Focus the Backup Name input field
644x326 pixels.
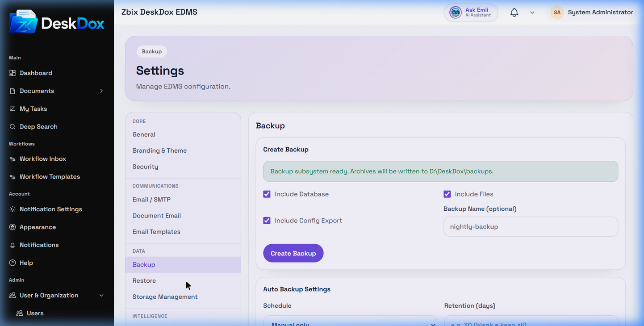coord(531,227)
